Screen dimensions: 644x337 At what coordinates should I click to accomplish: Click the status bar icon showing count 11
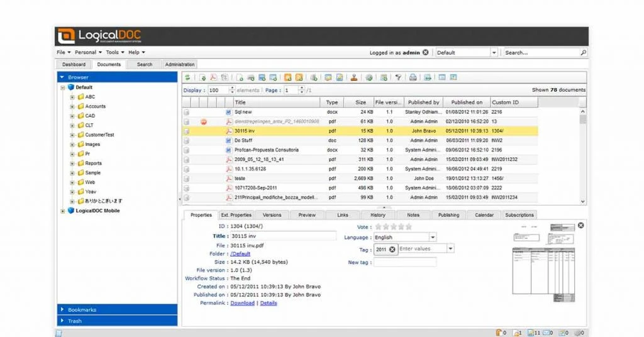[x=531, y=333]
